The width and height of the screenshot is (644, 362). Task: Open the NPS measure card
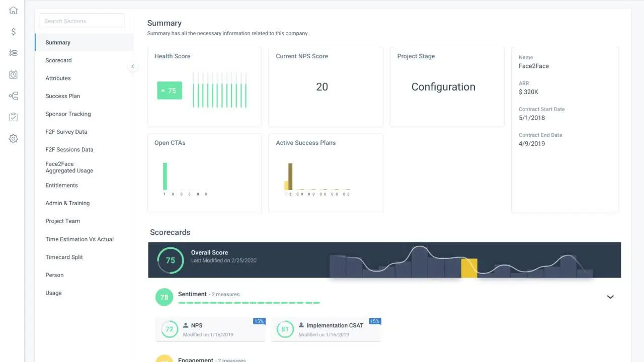pyautogui.click(x=210, y=329)
